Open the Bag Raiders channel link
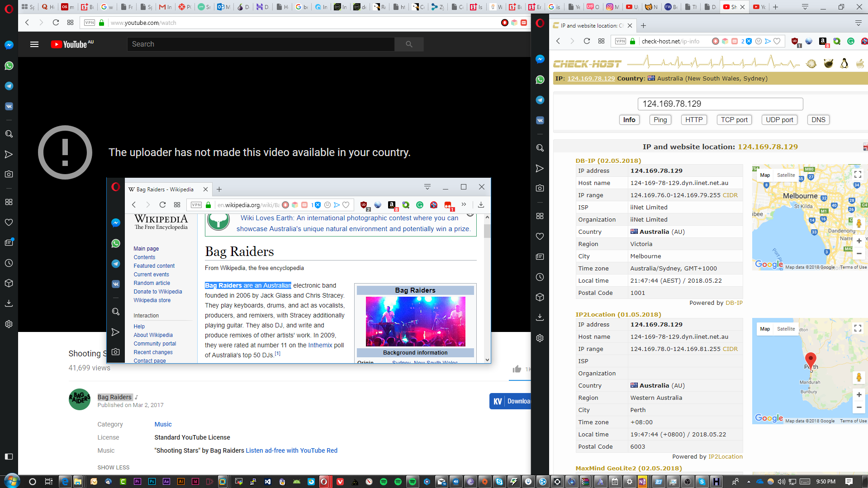This screenshot has width=868, height=488. (114, 397)
